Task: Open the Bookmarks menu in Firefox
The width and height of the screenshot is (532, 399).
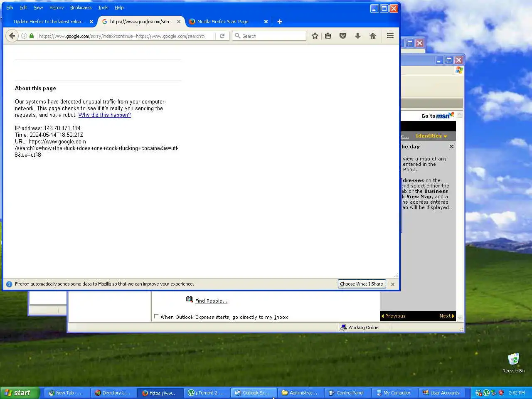Action: tap(81, 7)
